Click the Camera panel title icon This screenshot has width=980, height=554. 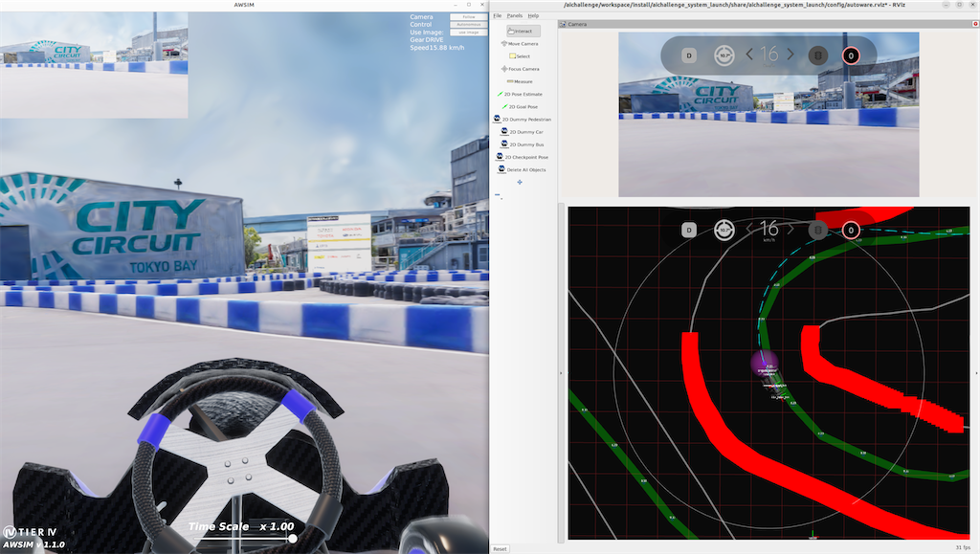[x=563, y=24]
